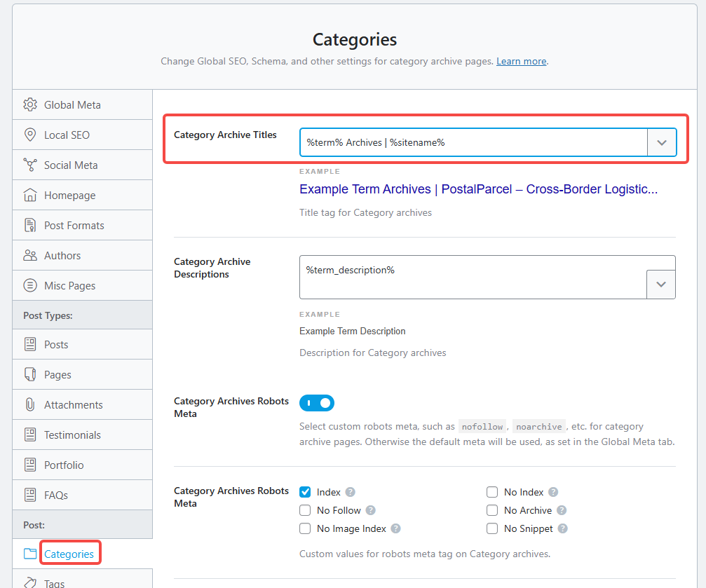The width and height of the screenshot is (706, 588).
Task: Open the Posts settings tab
Action: [x=56, y=344]
